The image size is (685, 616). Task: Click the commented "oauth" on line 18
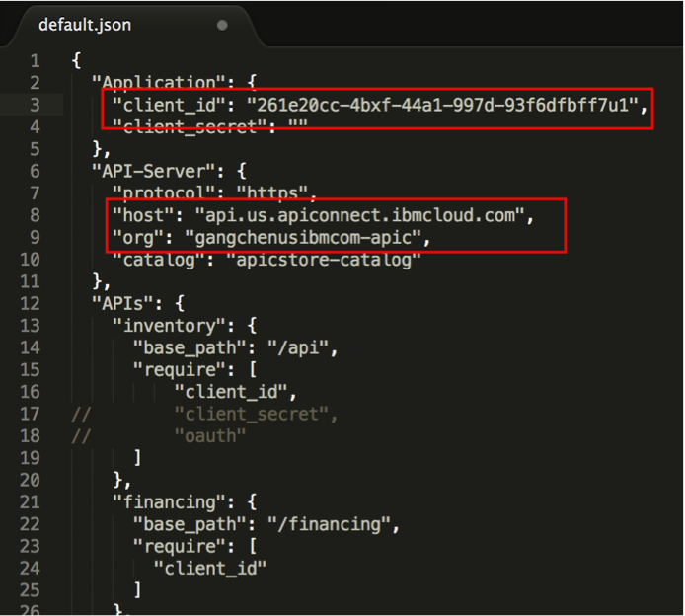click(x=210, y=436)
